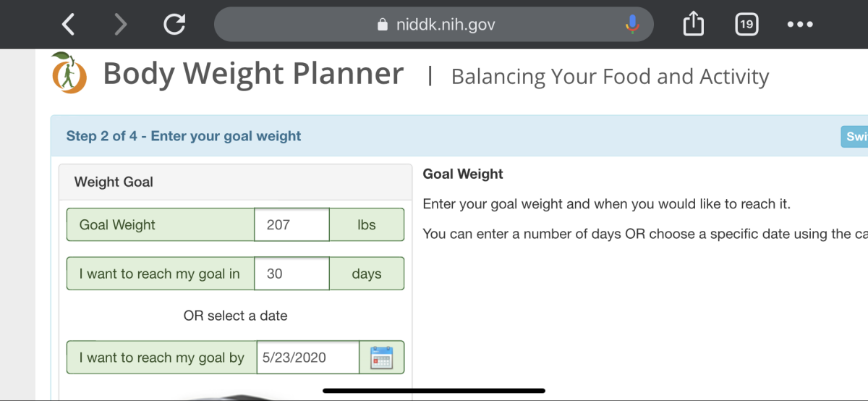Tap the browser back arrow
Screen dimensions: 868x401
tap(68, 25)
